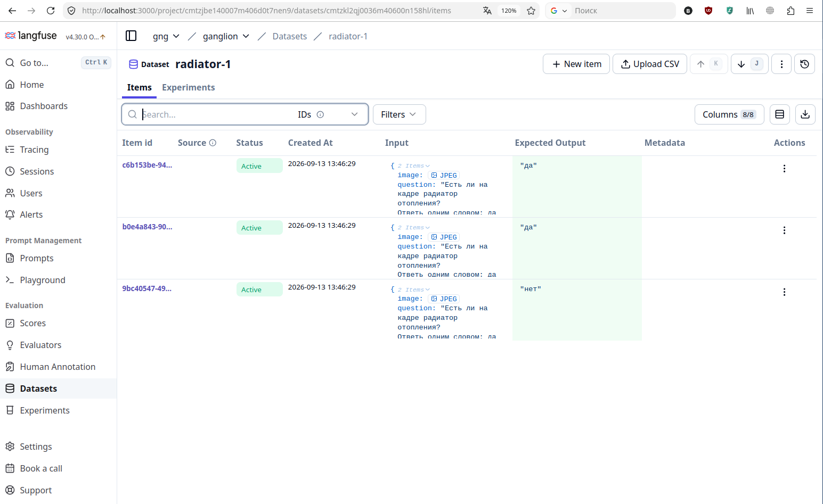Show Source column info icon
This screenshot has width=823, height=504.
click(213, 143)
